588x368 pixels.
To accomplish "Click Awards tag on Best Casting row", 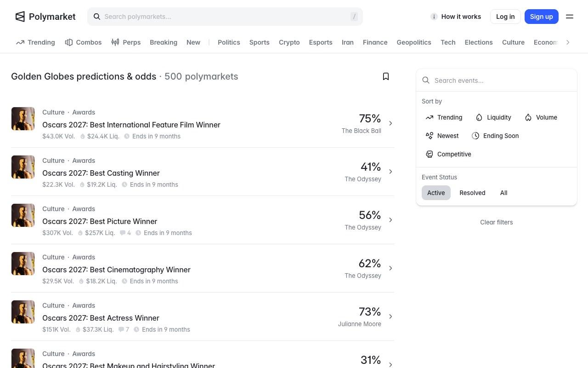I will [x=84, y=161].
